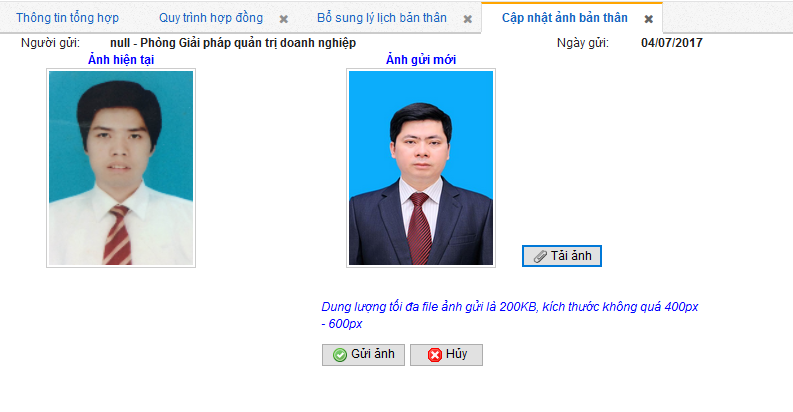Switch to the Thông tin tổng hợp tab
793x412 pixels.
tap(67, 18)
